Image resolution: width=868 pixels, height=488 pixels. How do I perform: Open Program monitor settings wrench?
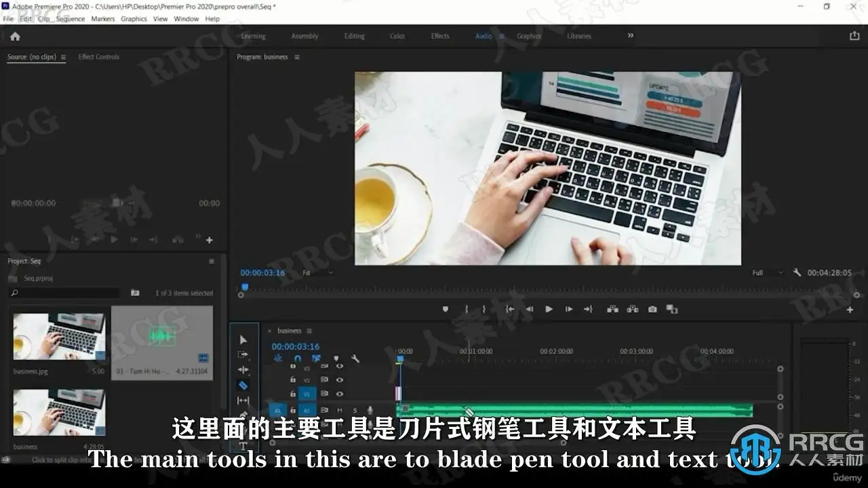click(797, 272)
